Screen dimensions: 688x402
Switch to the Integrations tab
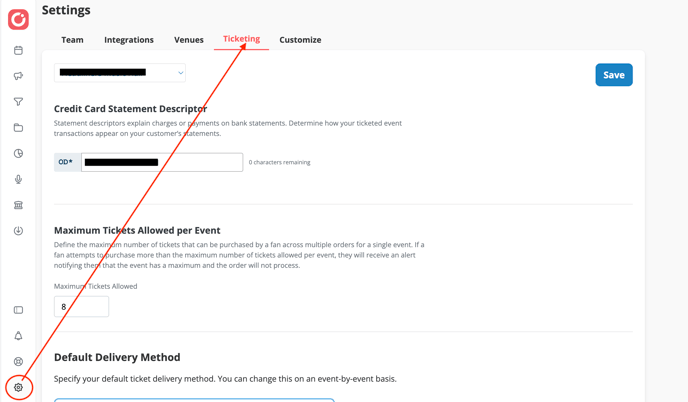pos(129,40)
